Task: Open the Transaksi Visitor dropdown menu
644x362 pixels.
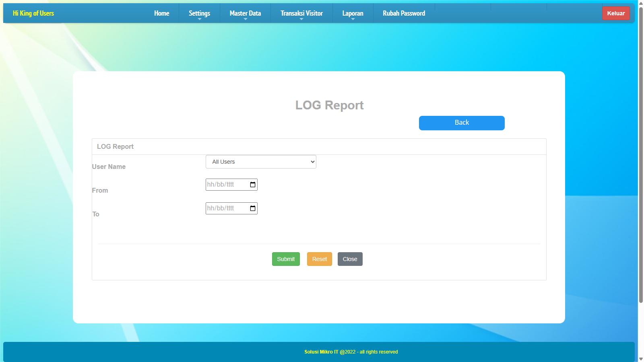Action: tap(301, 13)
